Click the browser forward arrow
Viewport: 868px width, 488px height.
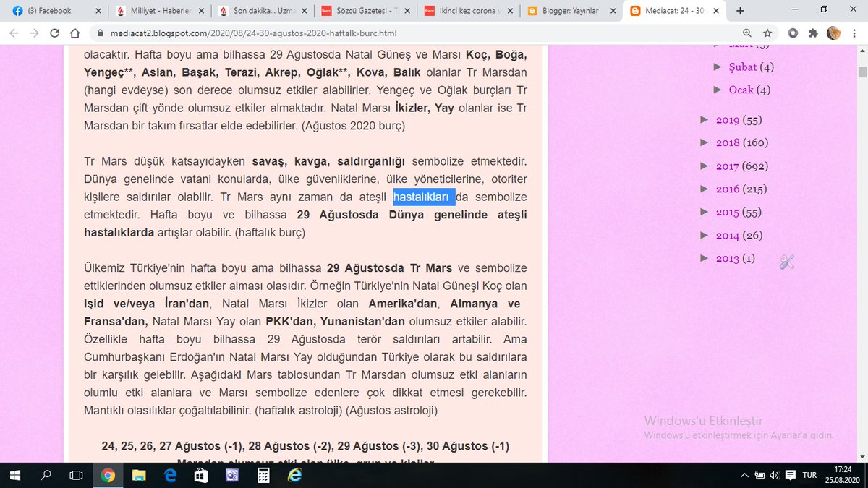35,34
